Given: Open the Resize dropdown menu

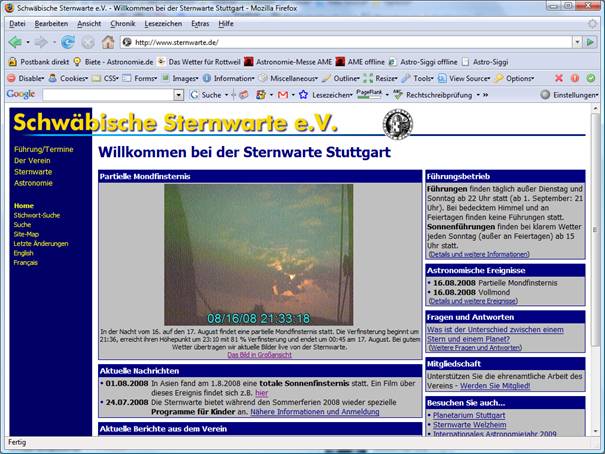Looking at the screenshot, I should pyautogui.click(x=381, y=78).
